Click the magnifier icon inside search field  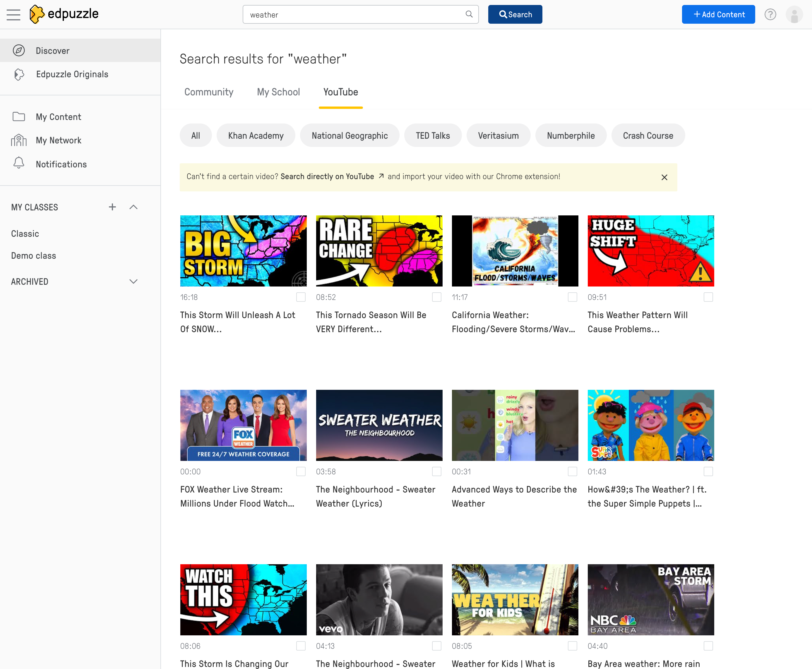[469, 14]
